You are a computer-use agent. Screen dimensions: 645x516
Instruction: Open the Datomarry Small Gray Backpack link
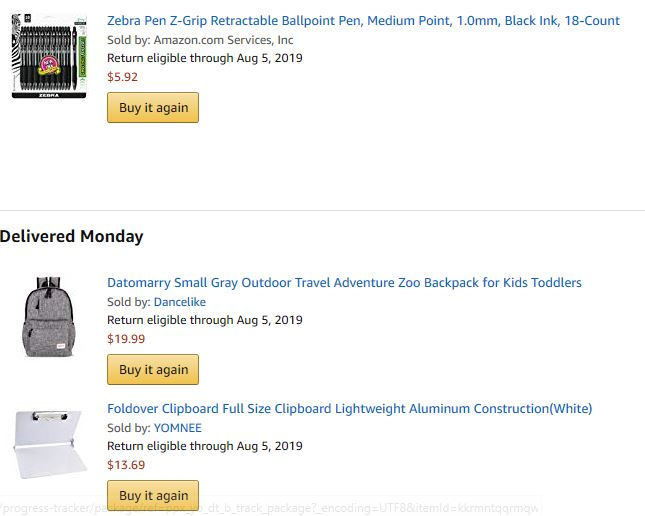(x=344, y=283)
